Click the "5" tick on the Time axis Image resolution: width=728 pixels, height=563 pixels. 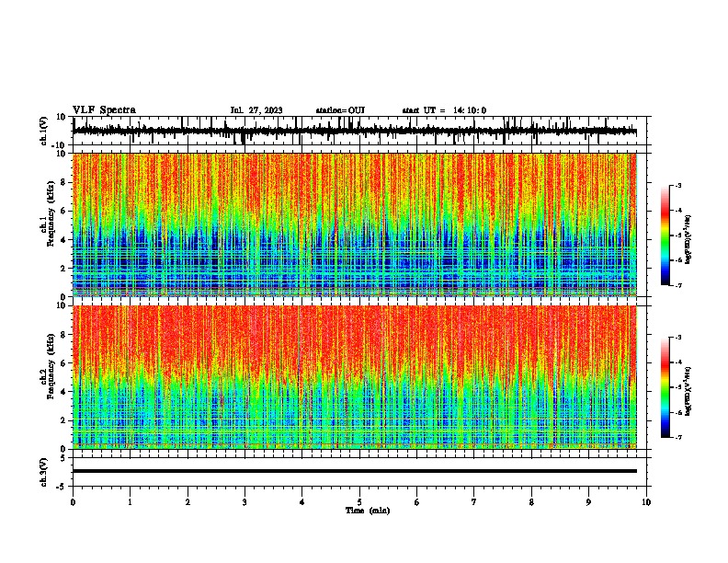(x=359, y=502)
